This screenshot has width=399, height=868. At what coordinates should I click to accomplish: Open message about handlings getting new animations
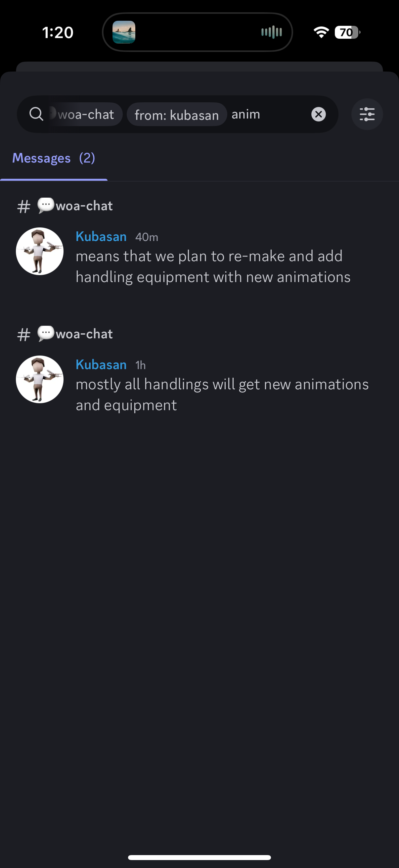point(222,395)
